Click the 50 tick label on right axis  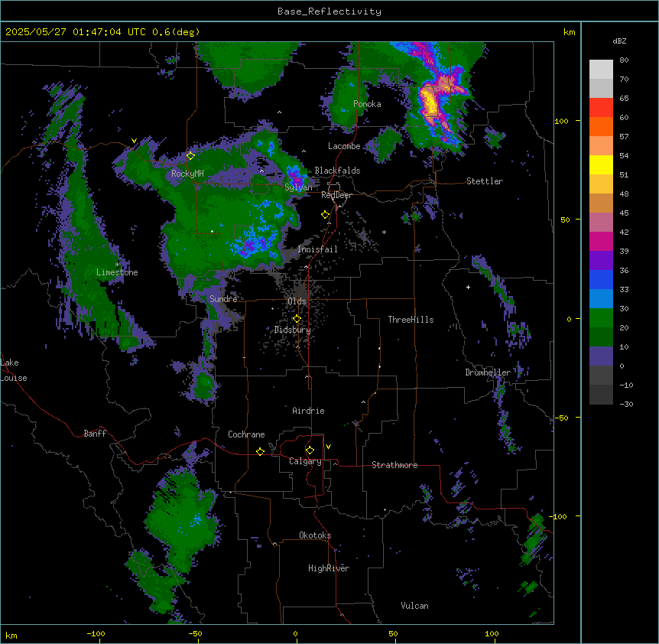click(565, 220)
